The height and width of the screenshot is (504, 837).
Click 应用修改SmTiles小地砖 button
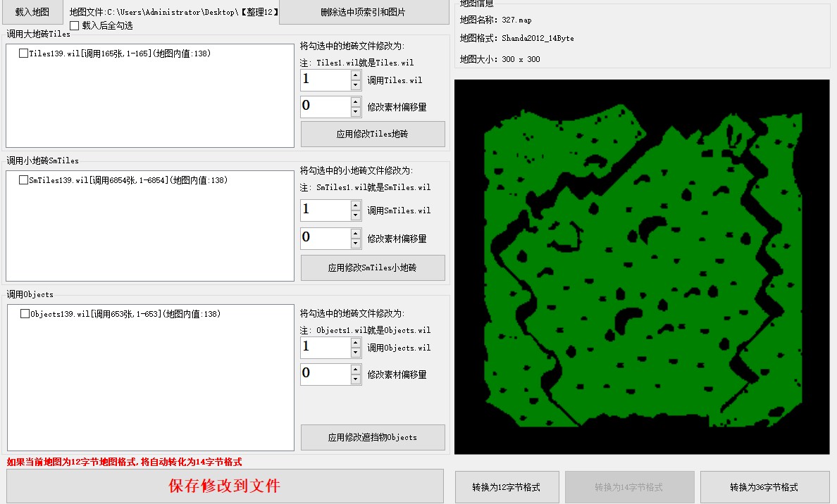(x=372, y=267)
